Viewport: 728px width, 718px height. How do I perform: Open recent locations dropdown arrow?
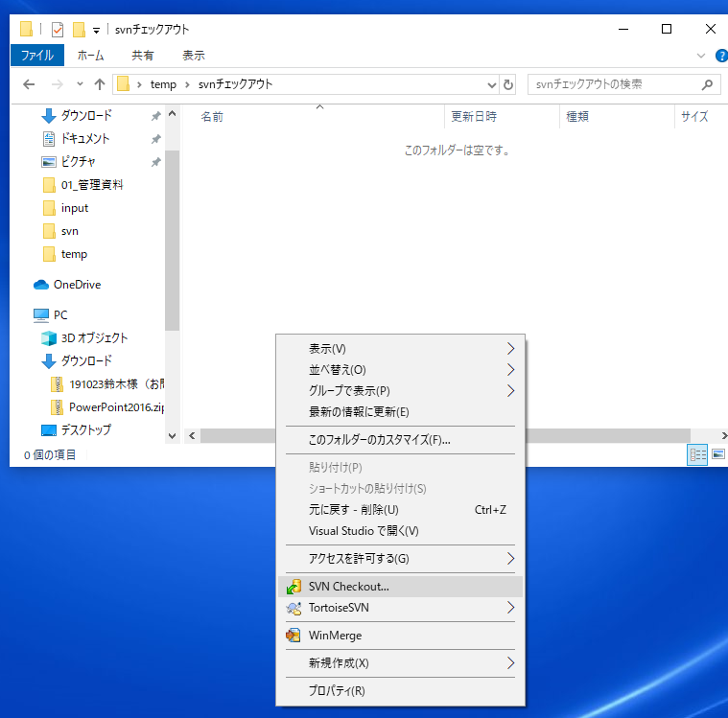[x=80, y=84]
